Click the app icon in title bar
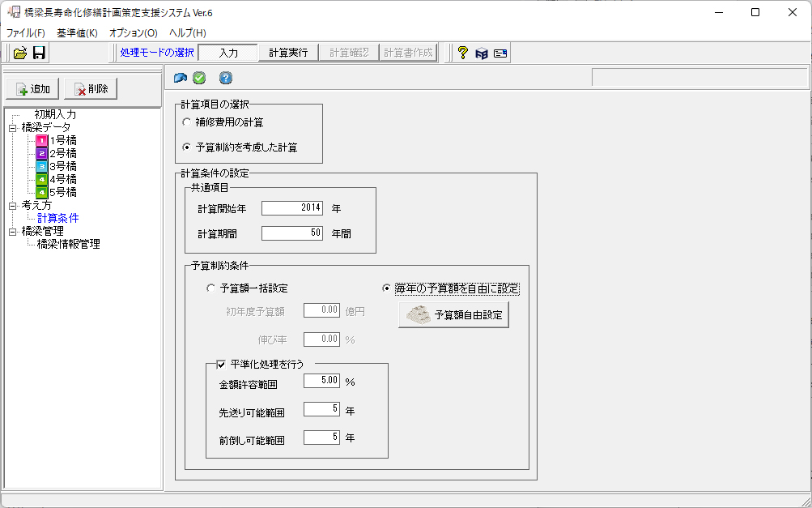The width and height of the screenshot is (812, 508). pos(14,12)
